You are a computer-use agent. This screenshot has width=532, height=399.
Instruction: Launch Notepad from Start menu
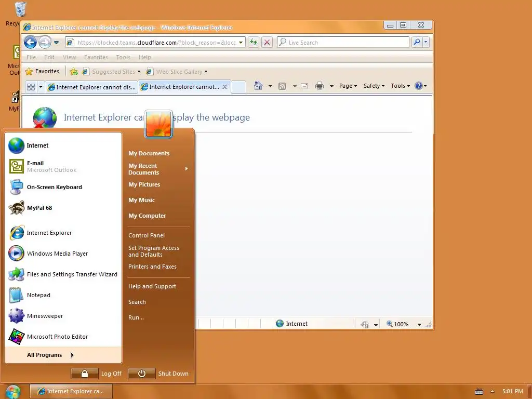coord(63,295)
